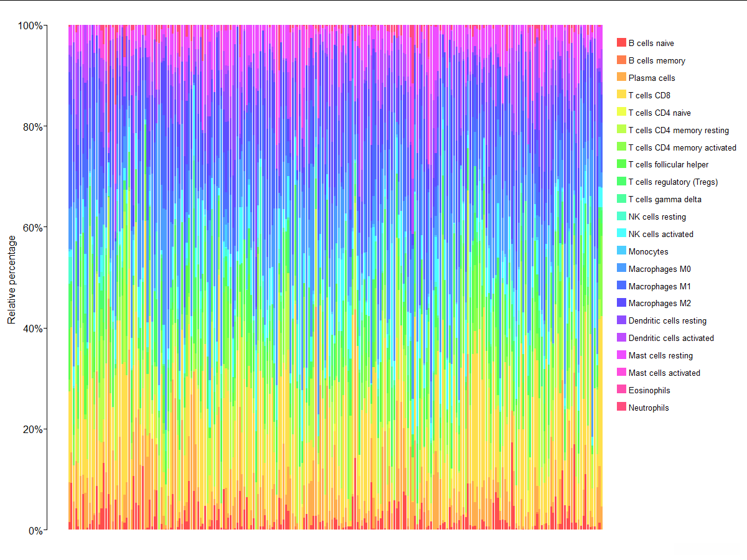Select the 'Mast cells resting' label

pyautogui.click(x=660, y=355)
